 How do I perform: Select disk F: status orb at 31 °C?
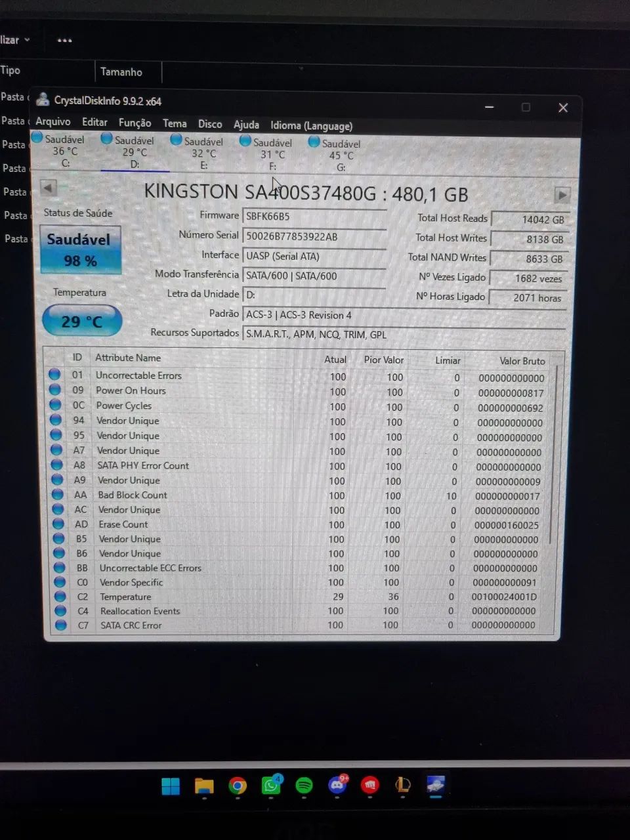[245, 141]
